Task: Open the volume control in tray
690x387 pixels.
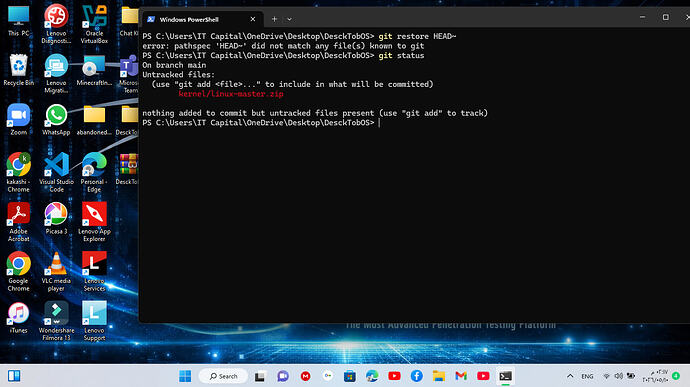Action: tap(618, 376)
